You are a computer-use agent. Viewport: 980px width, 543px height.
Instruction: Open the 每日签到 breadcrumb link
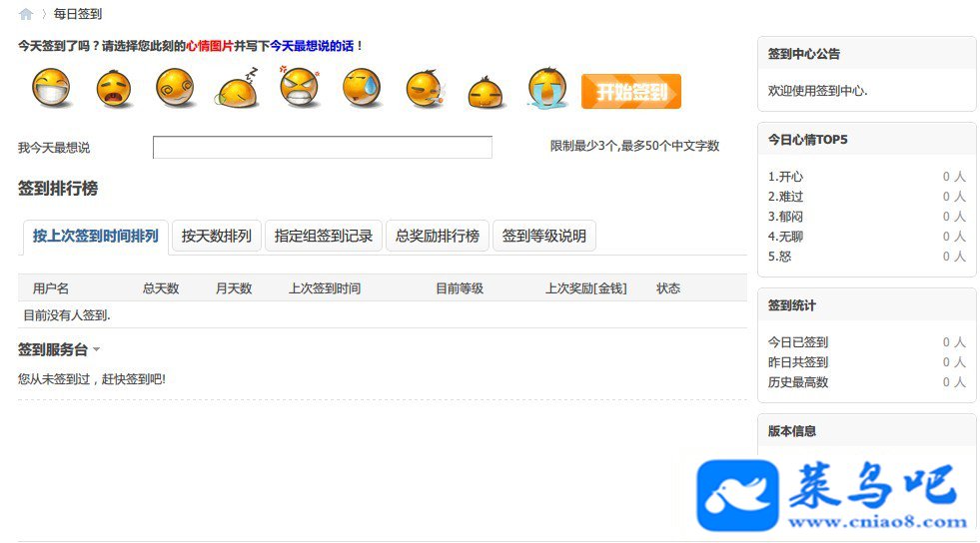pos(78,14)
